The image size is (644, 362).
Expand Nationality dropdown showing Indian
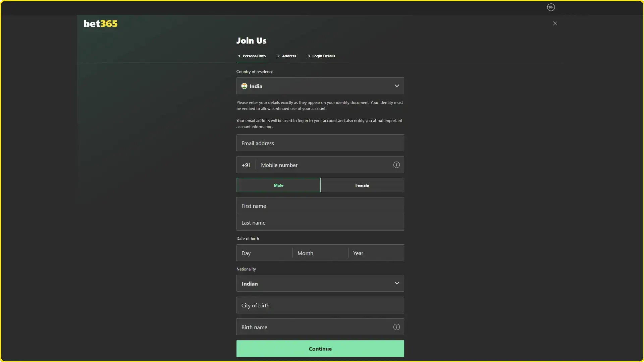pos(320,284)
